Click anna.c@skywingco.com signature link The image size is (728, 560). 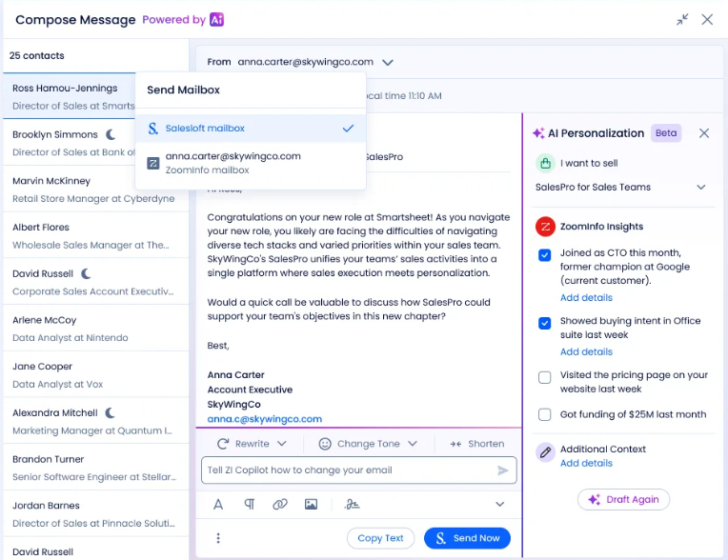(x=264, y=419)
